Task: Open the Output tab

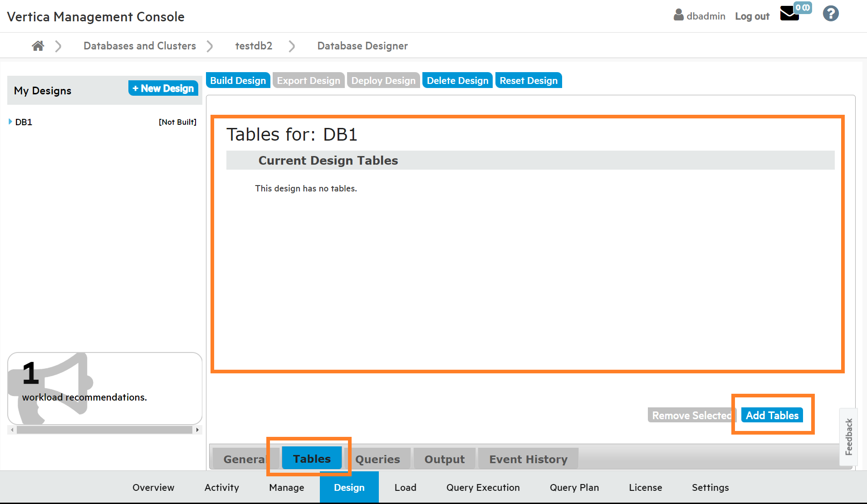Action: [x=444, y=459]
